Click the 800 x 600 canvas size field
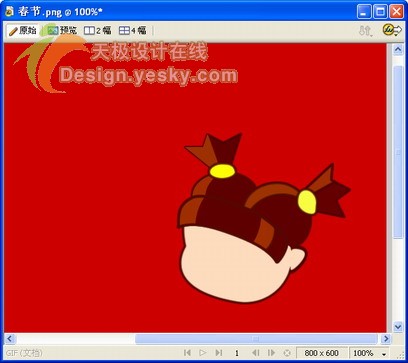The image size is (408, 363). coord(322,353)
